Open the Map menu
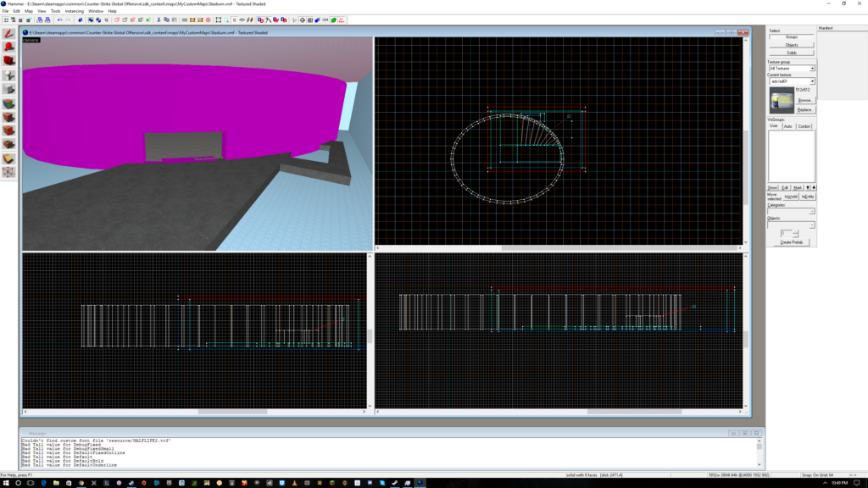The width and height of the screenshot is (868, 488). (x=29, y=11)
